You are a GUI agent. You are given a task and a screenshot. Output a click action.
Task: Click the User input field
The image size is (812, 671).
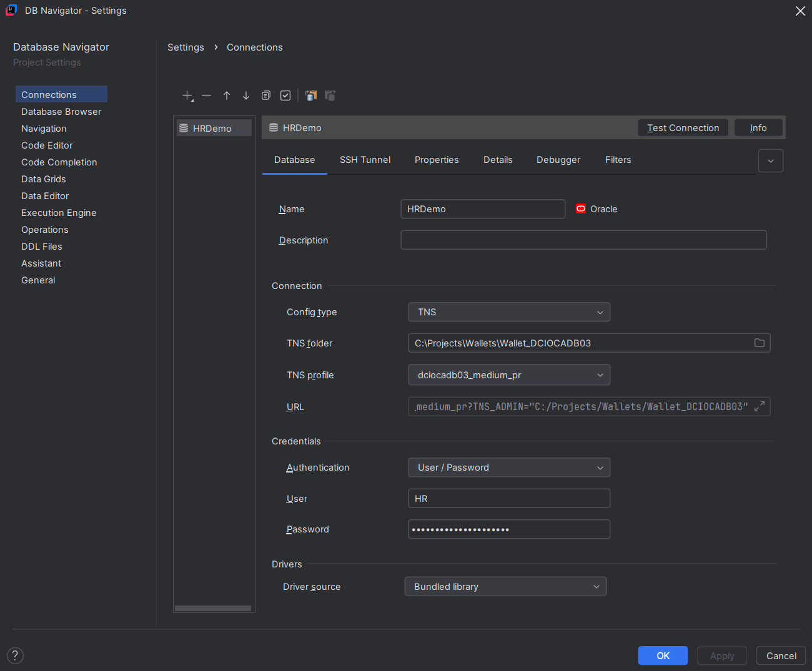click(509, 498)
